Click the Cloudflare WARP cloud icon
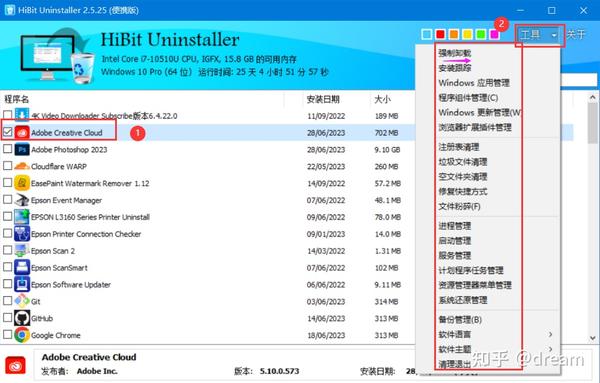 coord(22,166)
